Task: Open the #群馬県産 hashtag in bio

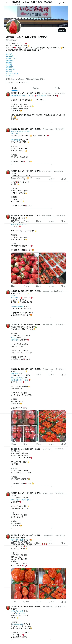Action: 9,56
